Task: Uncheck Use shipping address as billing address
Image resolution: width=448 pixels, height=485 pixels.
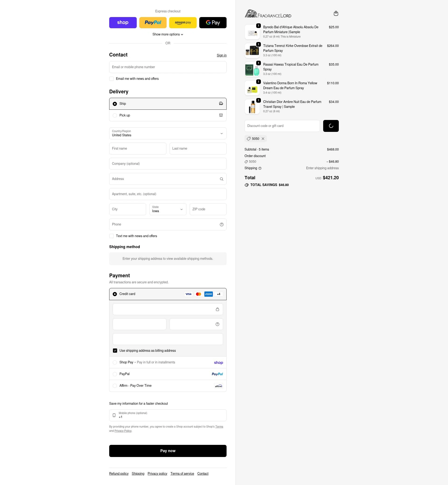Action: tap(115, 351)
